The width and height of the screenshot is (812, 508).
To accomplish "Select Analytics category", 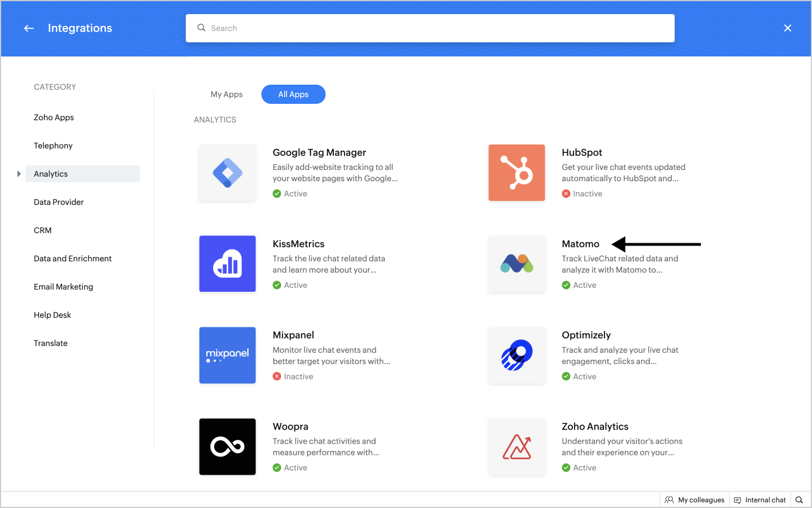I will click(x=82, y=174).
